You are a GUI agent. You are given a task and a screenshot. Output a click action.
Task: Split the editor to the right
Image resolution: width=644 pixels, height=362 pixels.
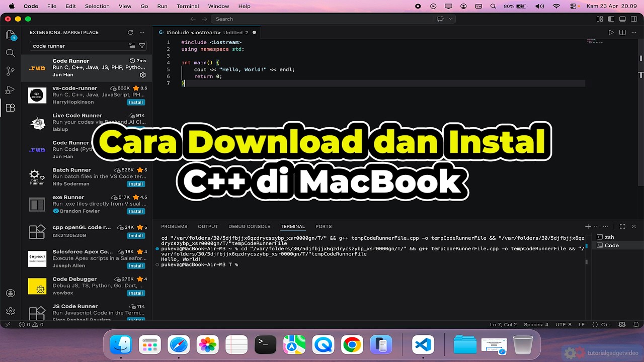coord(622,32)
